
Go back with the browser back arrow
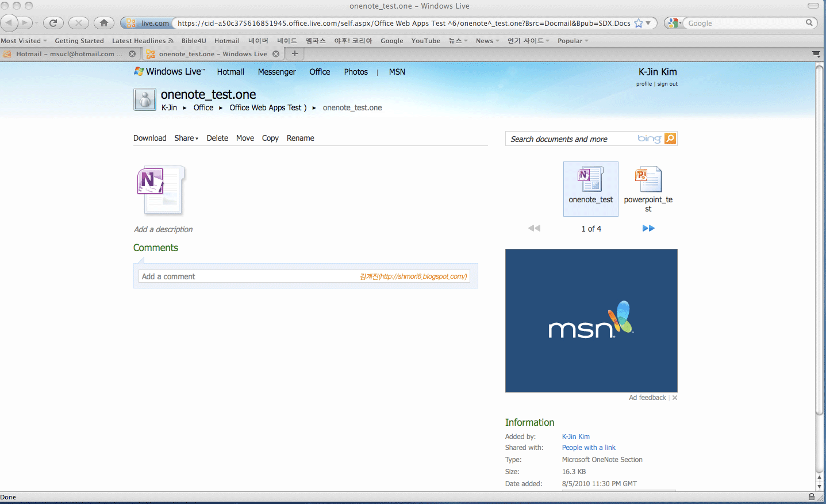9,23
